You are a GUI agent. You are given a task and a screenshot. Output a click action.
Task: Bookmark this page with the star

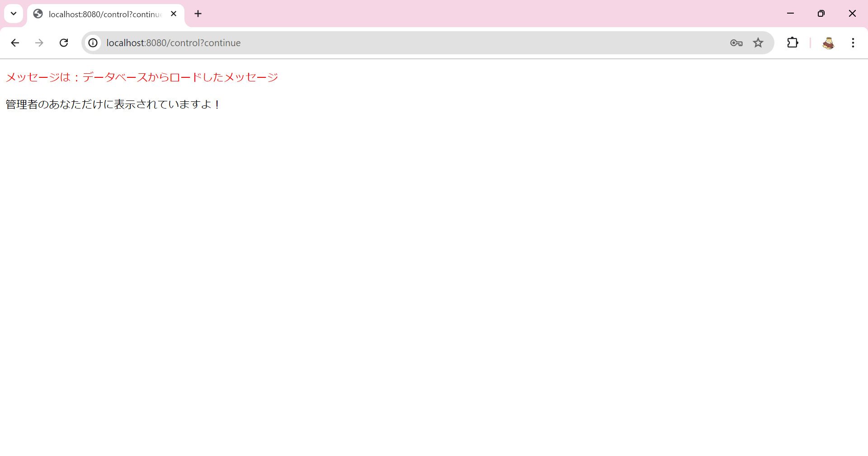(758, 43)
